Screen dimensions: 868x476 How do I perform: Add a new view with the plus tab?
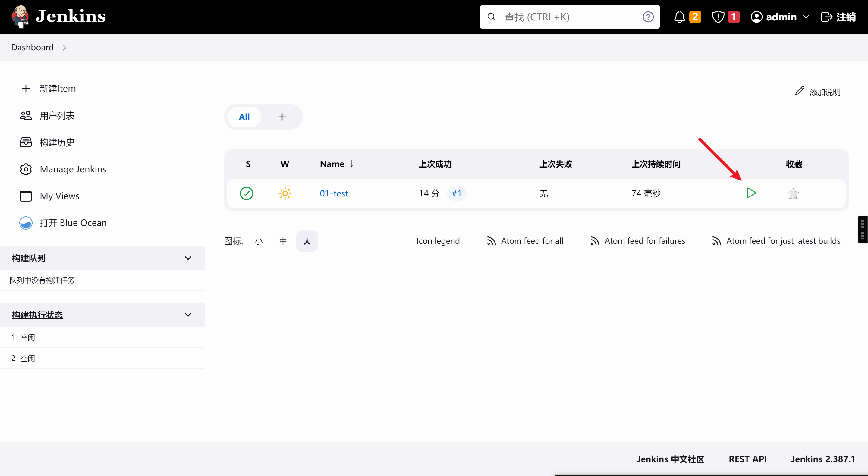pos(282,117)
